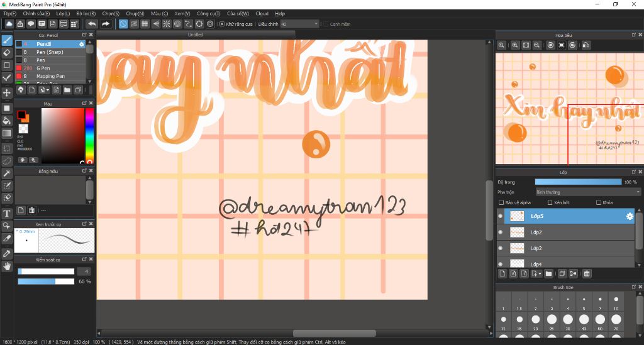Select brush size 10 preset
The height and width of the screenshot is (345, 644).
[616, 302]
